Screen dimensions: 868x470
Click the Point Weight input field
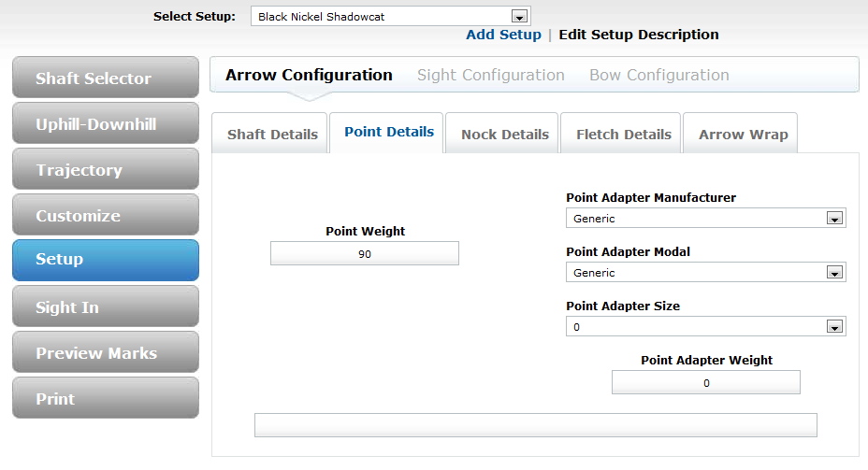click(364, 254)
